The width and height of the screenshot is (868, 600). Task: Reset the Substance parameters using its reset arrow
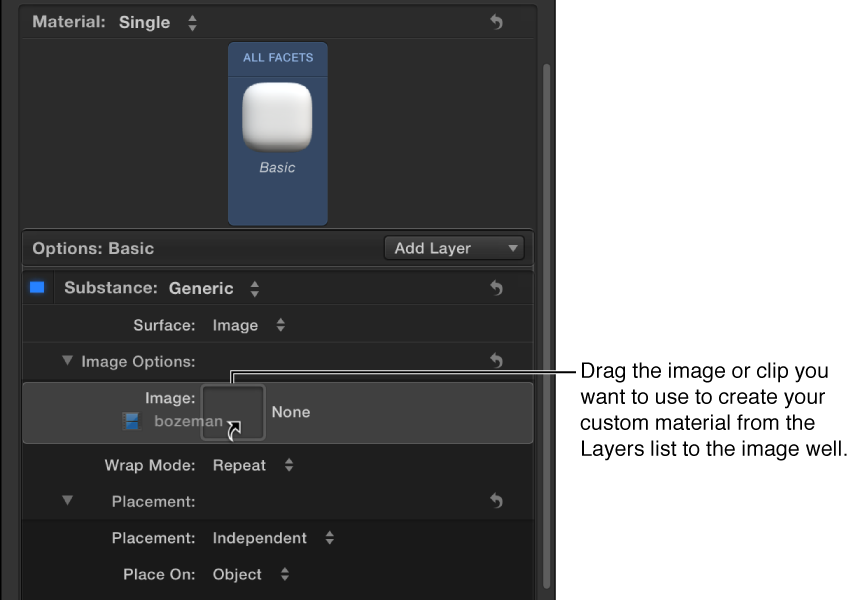[x=497, y=287]
